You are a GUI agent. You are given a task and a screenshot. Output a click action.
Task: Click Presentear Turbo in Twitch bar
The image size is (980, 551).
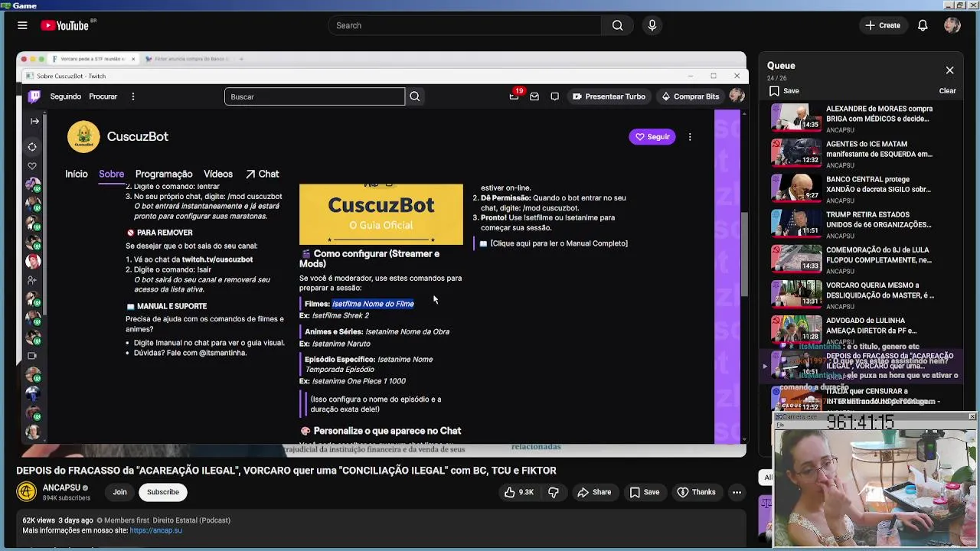(609, 96)
